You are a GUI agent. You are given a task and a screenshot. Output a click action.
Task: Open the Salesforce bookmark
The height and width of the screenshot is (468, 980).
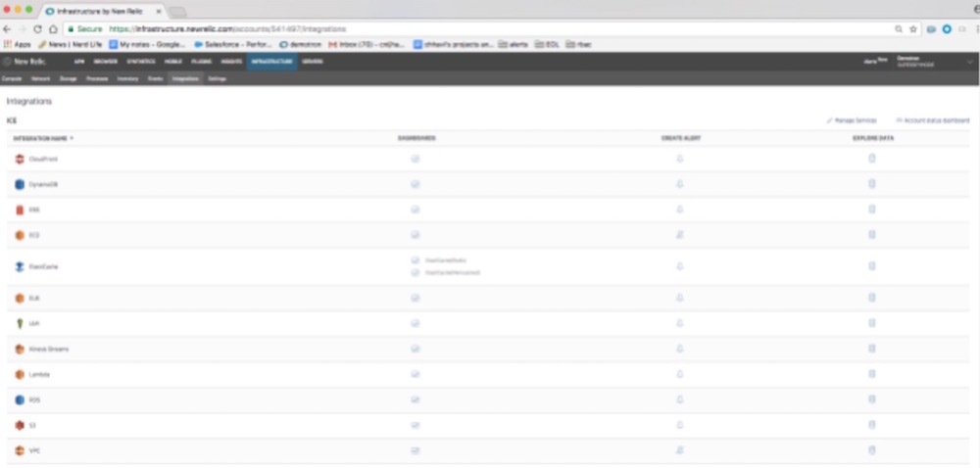point(233,44)
